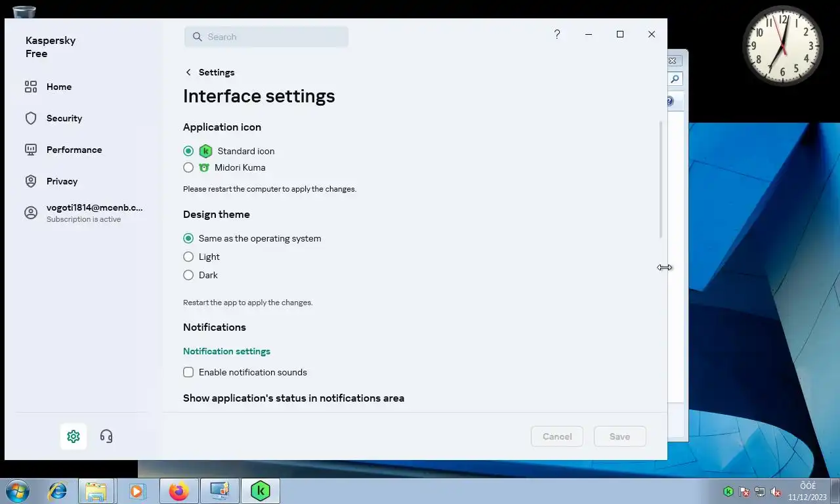The height and width of the screenshot is (504, 840).
Task: Click the Settings breadcrumb link
Action: click(x=217, y=72)
